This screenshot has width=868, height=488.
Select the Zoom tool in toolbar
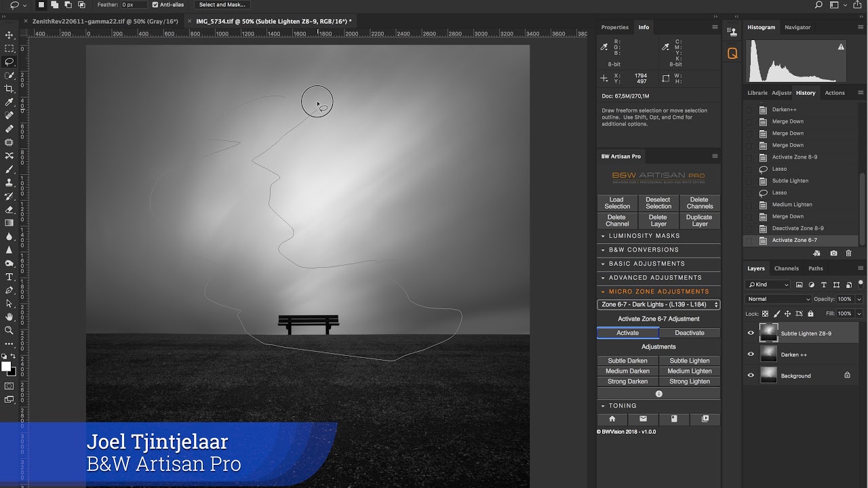pyautogui.click(x=9, y=330)
